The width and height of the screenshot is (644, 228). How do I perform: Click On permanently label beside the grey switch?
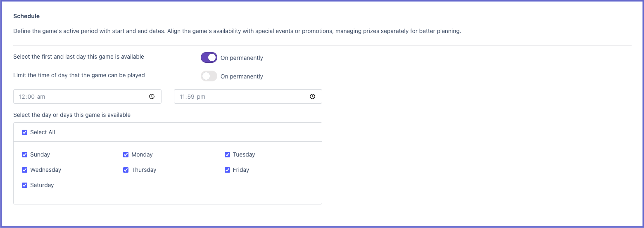(x=242, y=76)
